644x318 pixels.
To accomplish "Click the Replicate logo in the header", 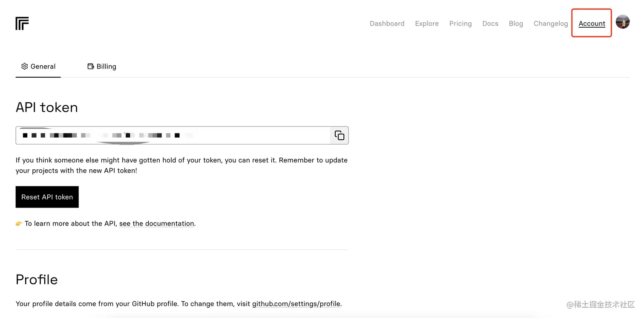I will (22, 23).
